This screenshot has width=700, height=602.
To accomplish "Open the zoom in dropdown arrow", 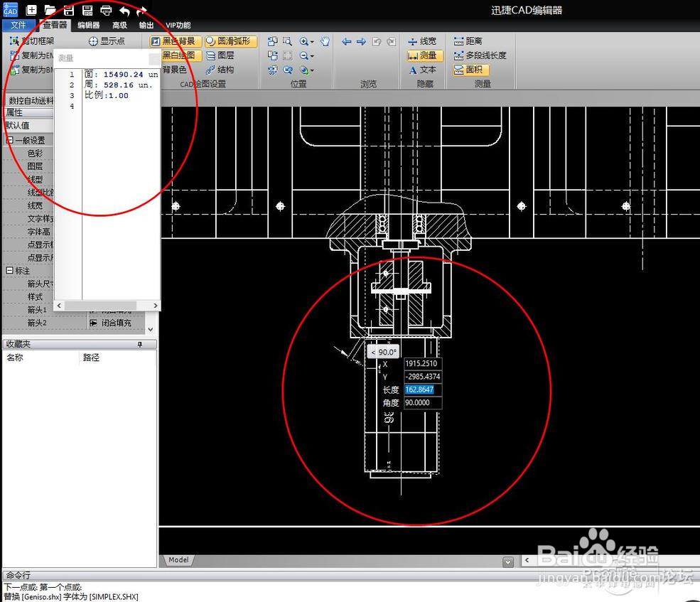I will 312,42.
